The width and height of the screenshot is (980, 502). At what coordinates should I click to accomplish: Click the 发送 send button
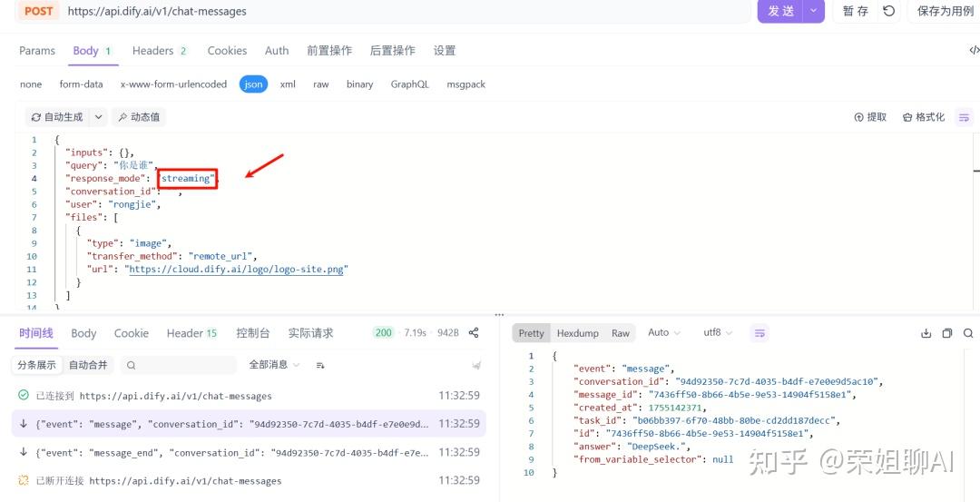(780, 11)
